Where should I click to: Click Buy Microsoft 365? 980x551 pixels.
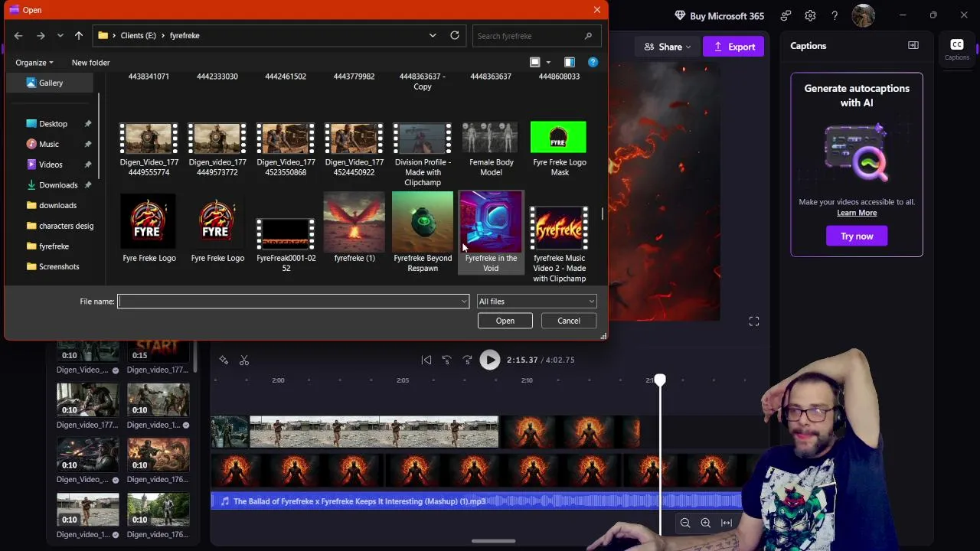[719, 16]
